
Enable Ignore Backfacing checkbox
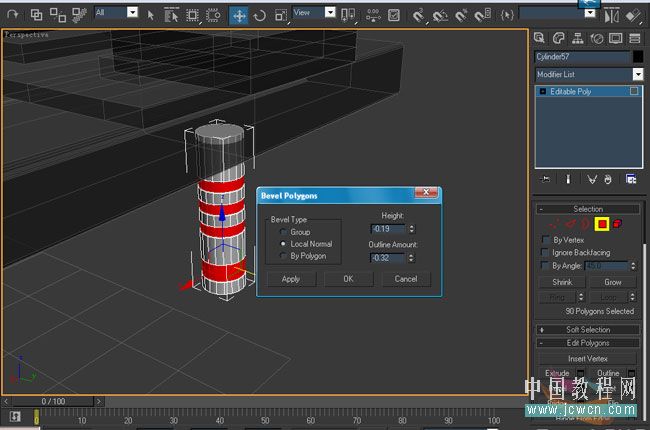coord(545,252)
